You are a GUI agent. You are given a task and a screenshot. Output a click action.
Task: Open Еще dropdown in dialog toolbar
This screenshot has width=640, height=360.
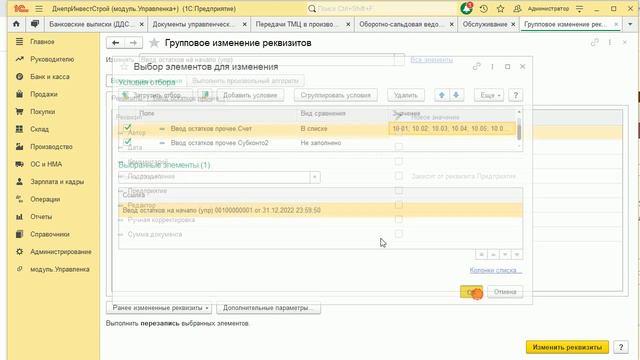[489, 95]
